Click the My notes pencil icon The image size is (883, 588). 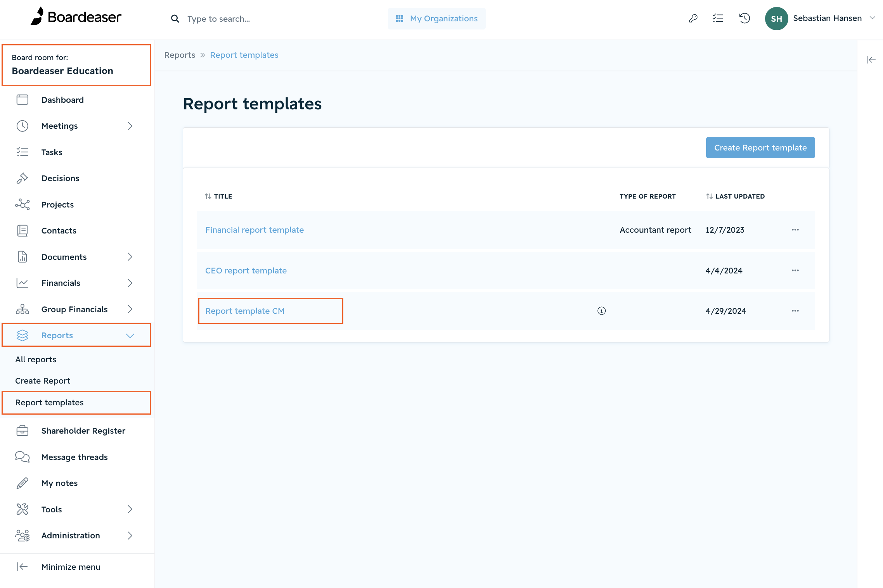(23, 483)
